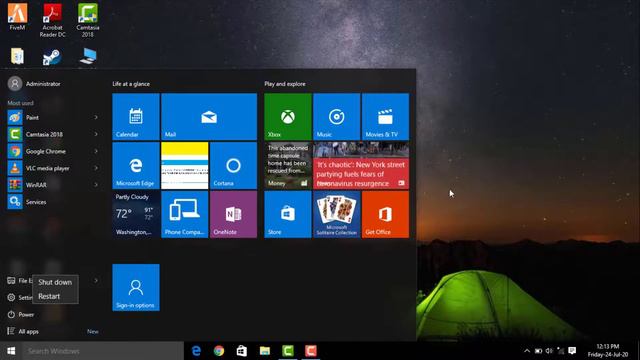Launch Google Chrome from Most used
The height and width of the screenshot is (360, 640).
click(x=53, y=151)
